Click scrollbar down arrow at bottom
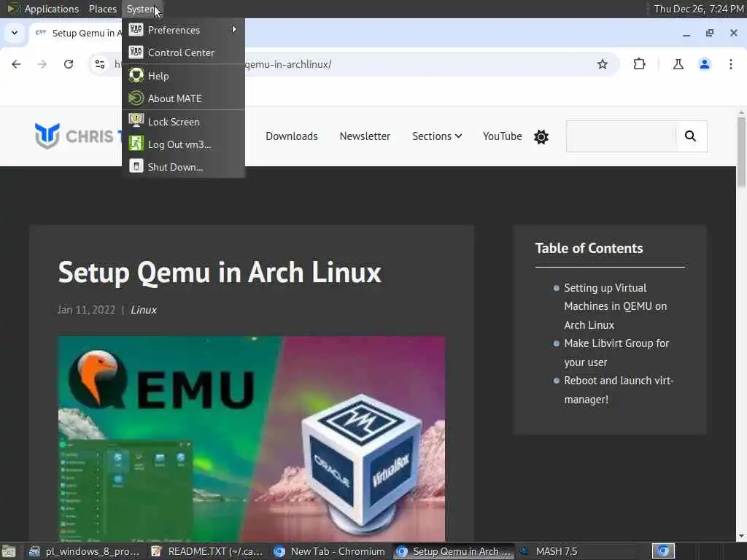This screenshot has height=560, width=747. [x=741, y=536]
